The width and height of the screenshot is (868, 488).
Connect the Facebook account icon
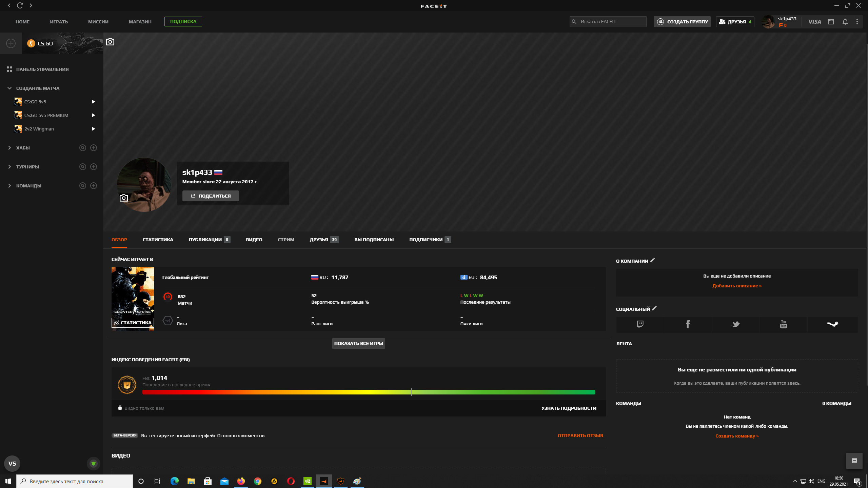point(688,324)
